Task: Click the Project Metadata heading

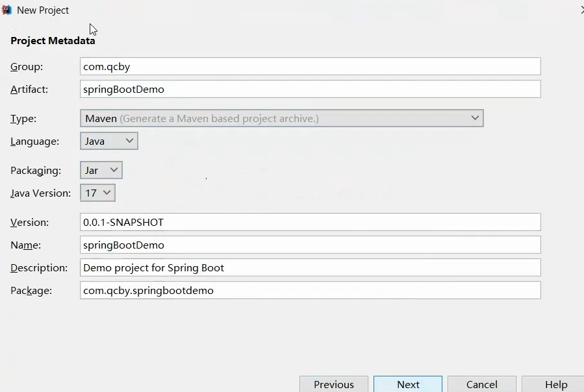Action: 53,41
